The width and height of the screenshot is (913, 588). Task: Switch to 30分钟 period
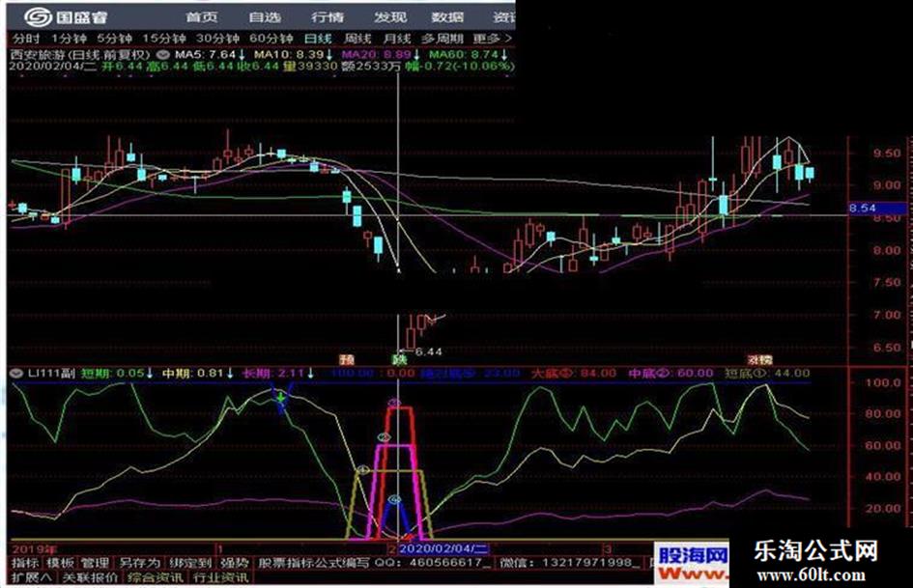pyautogui.click(x=217, y=39)
